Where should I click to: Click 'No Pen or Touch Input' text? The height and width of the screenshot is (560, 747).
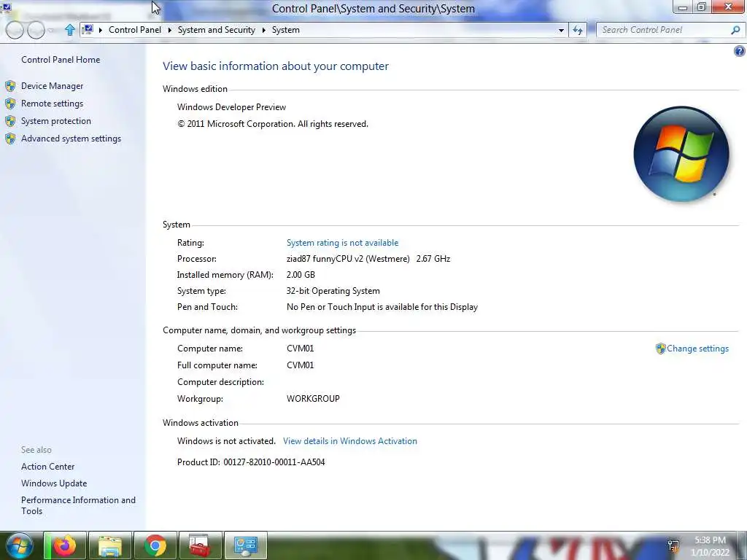[x=382, y=307]
